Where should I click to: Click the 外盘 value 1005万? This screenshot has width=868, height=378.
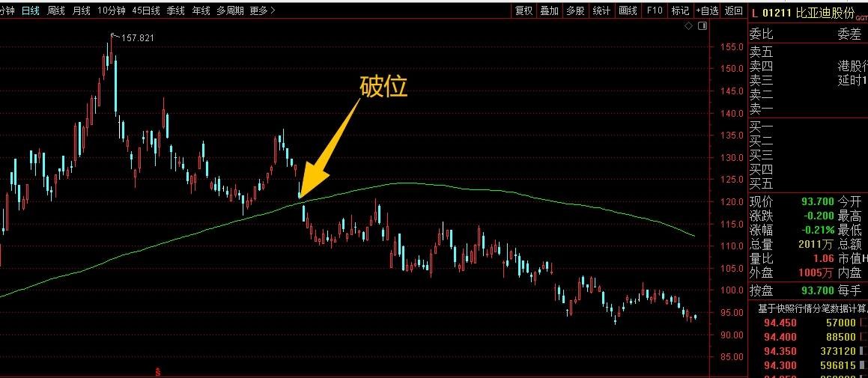(x=816, y=273)
